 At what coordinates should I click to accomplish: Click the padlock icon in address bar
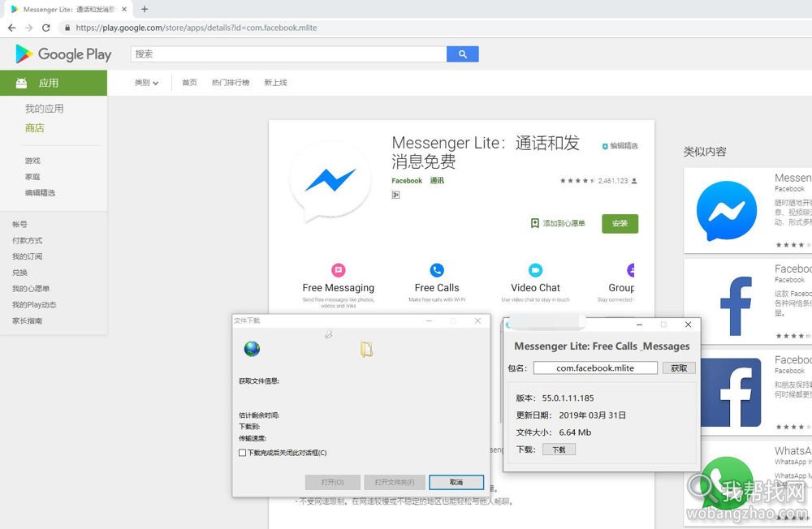point(67,28)
